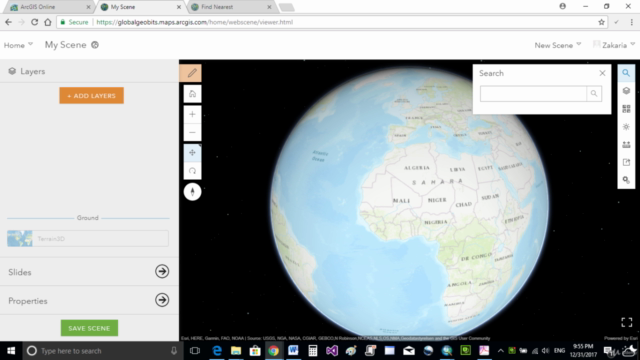Viewport: 640px width, 360px height.
Task: Click the pencil edit icon
Action: tap(191, 73)
